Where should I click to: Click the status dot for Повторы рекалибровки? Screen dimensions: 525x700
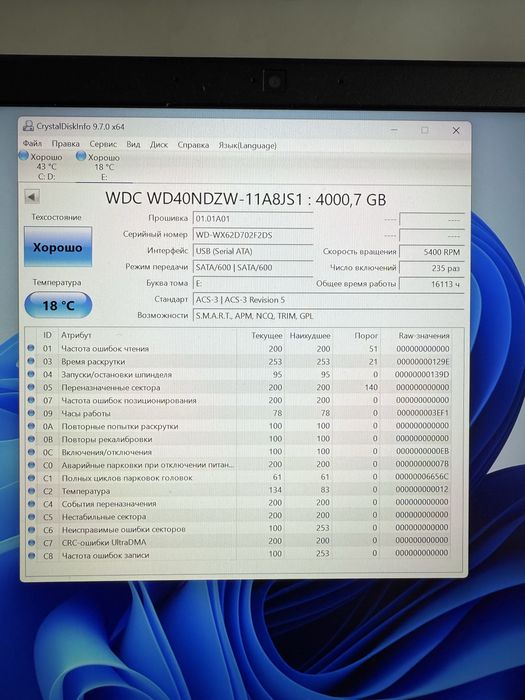pyautogui.click(x=31, y=439)
